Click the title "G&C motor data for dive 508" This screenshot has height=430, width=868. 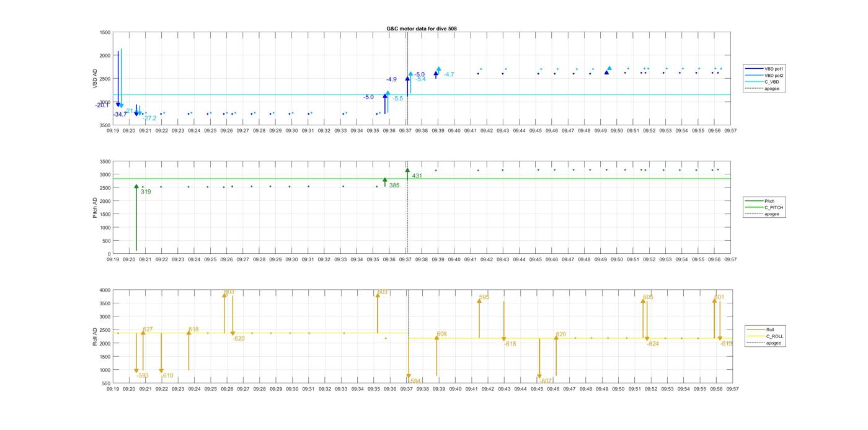[422, 29]
